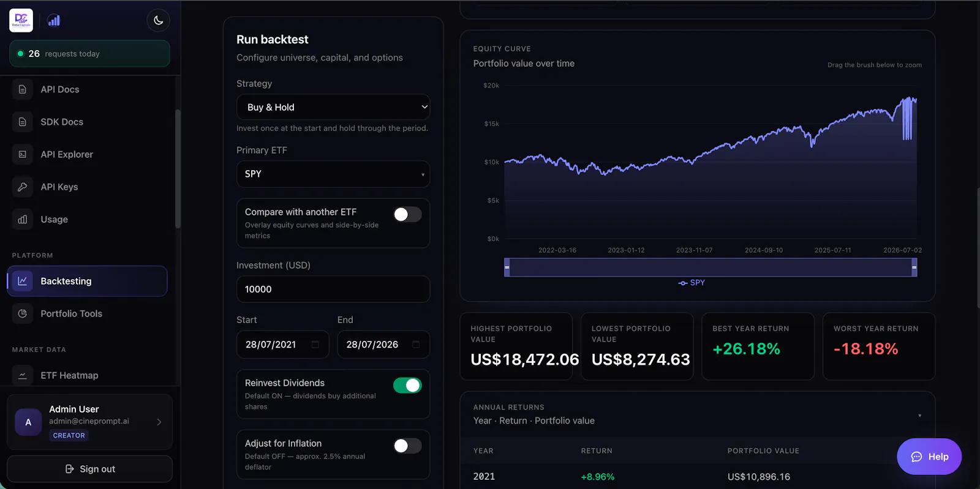Click the End date field 28/07/2026
The height and width of the screenshot is (489, 980).
pyautogui.click(x=383, y=345)
